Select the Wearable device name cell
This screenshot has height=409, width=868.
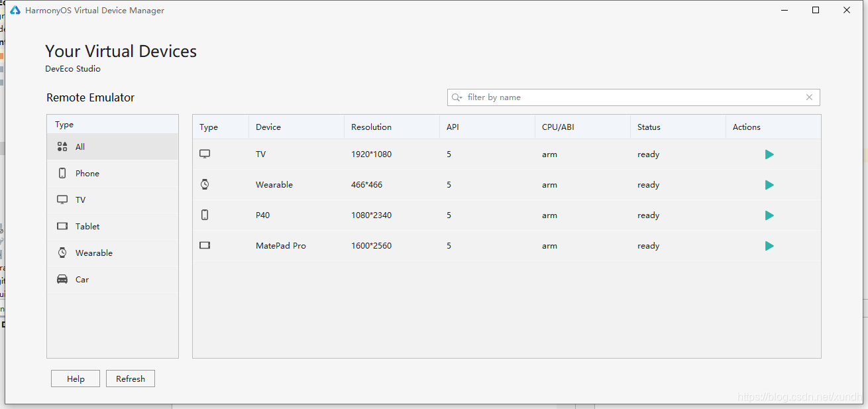pyautogui.click(x=274, y=185)
